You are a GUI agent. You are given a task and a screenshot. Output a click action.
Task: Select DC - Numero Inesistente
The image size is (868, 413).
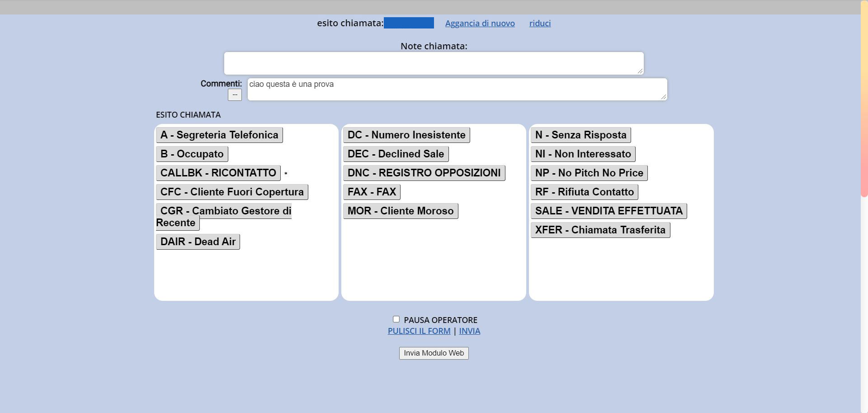[x=406, y=135]
